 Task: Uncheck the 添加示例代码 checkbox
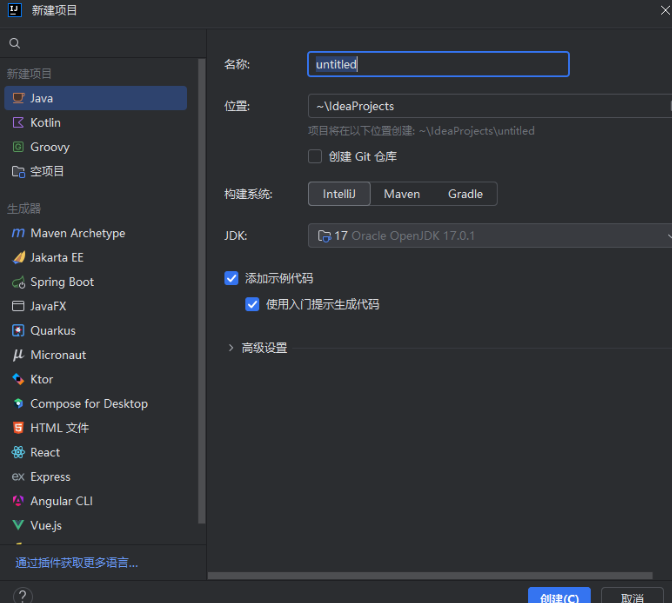click(231, 278)
